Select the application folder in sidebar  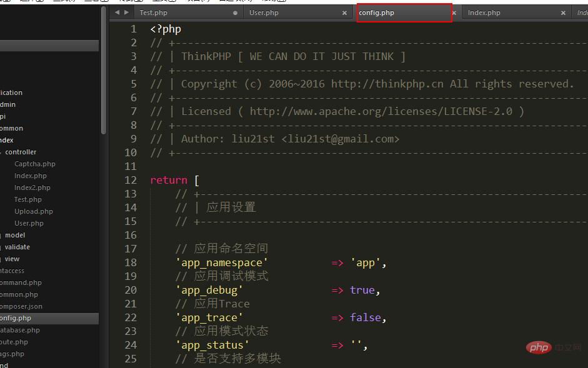click(x=11, y=92)
